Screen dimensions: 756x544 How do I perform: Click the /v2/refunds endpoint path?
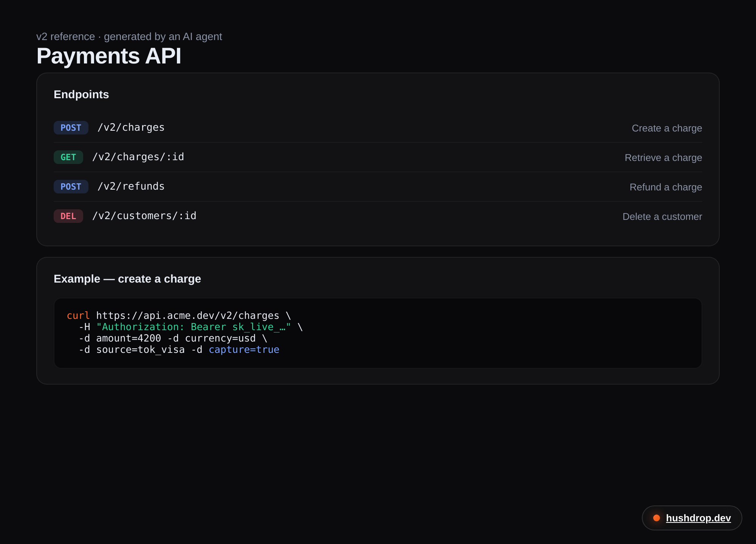[131, 187]
